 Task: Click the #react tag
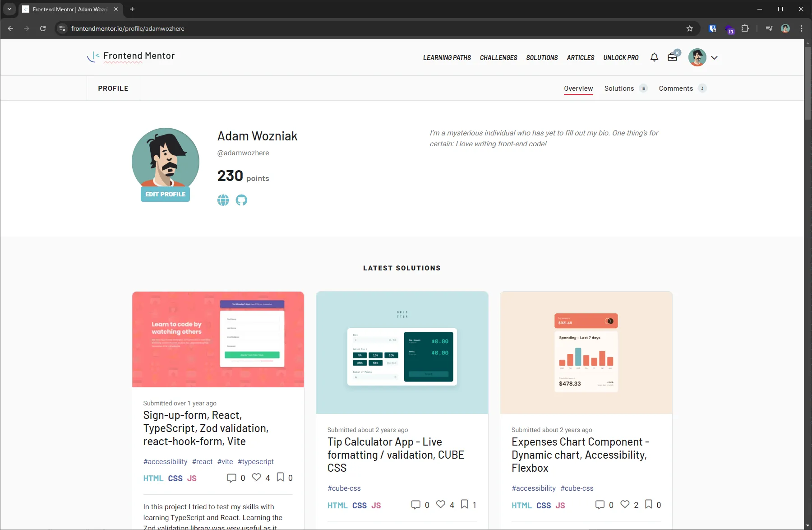pos(202,461)
